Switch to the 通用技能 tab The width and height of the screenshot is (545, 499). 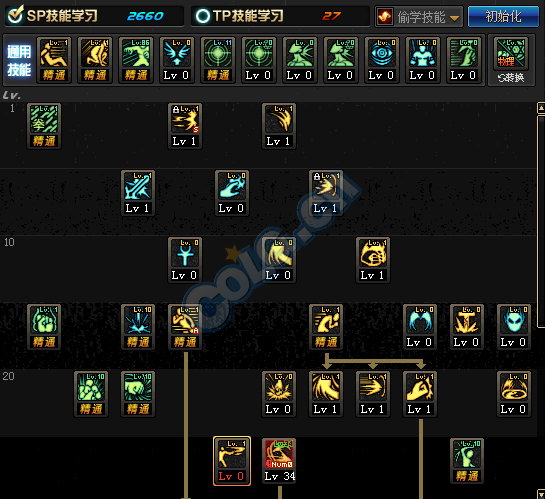point(19,60)
